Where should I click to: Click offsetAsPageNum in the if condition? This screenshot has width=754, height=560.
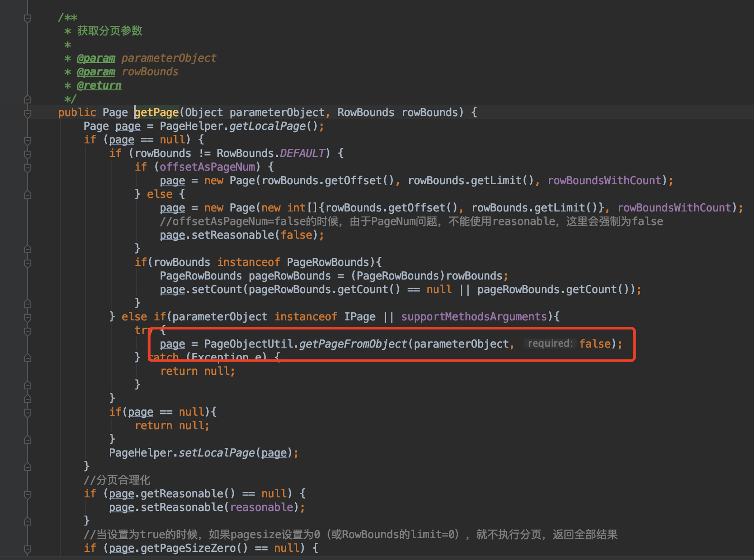click(207, 167)
